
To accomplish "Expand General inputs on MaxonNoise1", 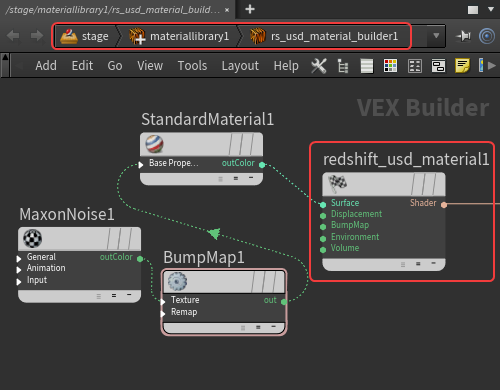I will tap(19, 258).
